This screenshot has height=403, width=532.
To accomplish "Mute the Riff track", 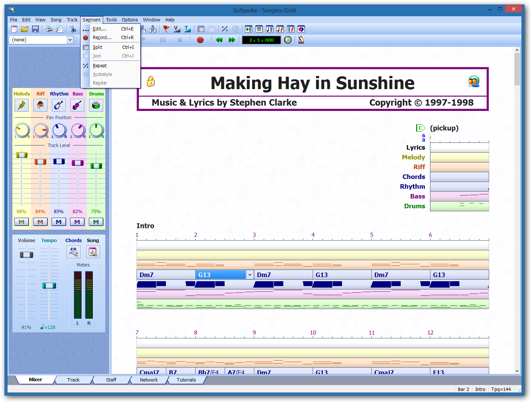I will pyautogui.click(x=40, y=222).
